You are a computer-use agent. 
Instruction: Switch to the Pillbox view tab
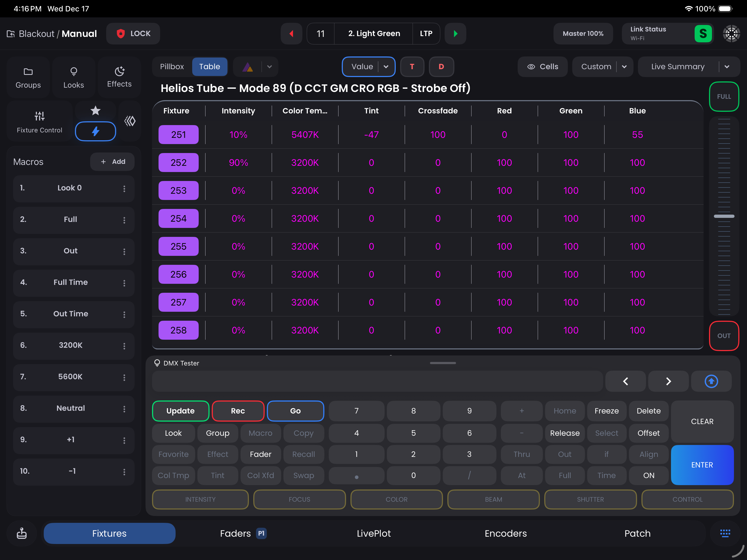click(x=172, y=66)
